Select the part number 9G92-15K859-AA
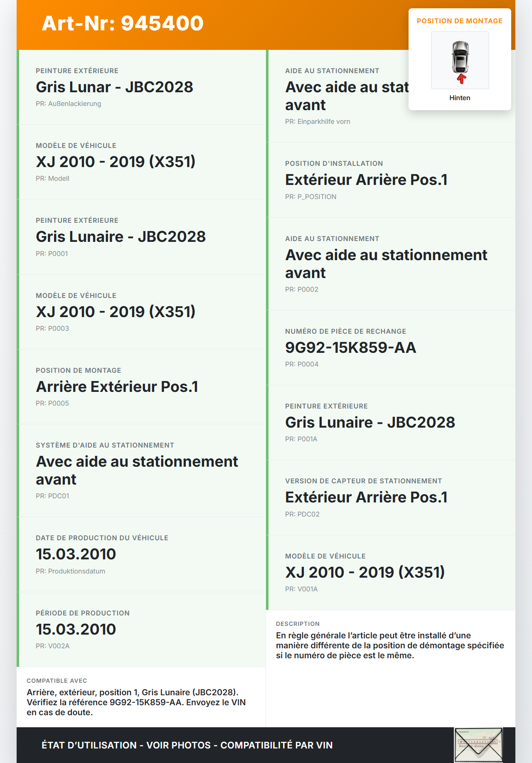Screen dimensions: 532x763 pos(350,347)
